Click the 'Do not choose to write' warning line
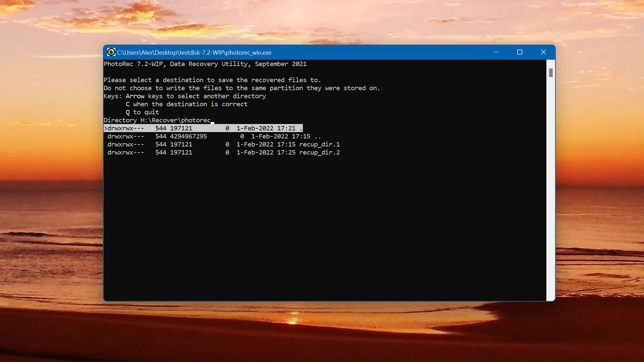644x362 pixels. (242, 88)
